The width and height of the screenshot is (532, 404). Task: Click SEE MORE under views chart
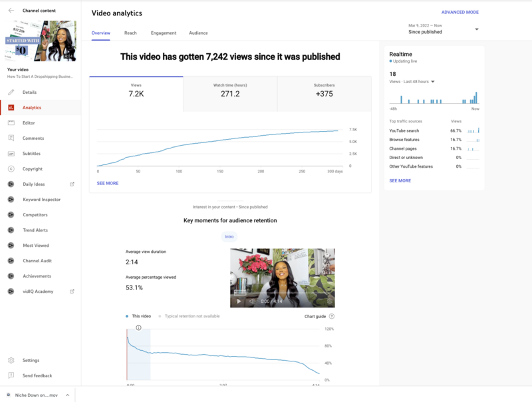[108, 183]
